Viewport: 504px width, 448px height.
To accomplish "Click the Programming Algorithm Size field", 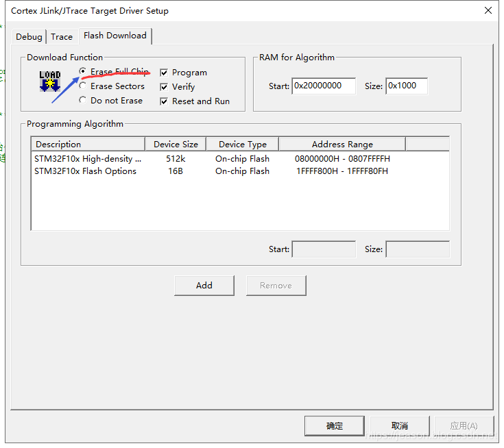I will click(418, 249).
